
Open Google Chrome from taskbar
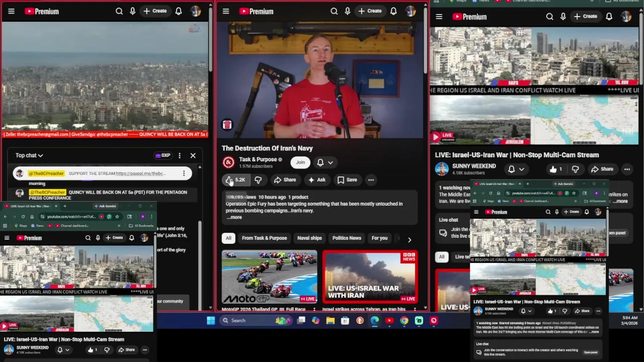pos(404,320)
